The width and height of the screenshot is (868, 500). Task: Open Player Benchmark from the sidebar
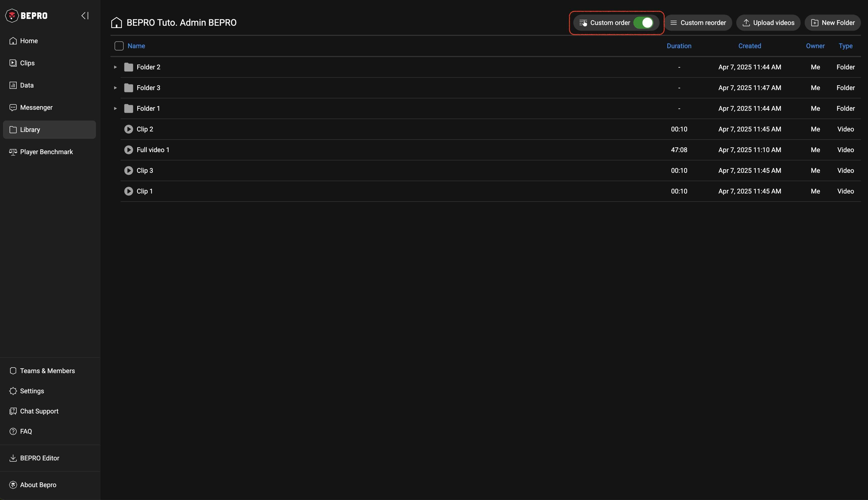(46, 152)
